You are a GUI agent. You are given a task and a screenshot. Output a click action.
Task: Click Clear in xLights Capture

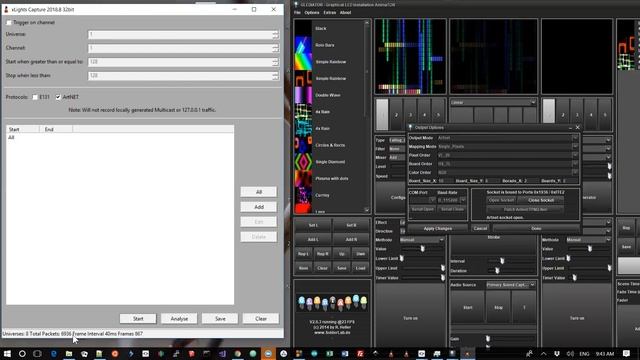261,318
